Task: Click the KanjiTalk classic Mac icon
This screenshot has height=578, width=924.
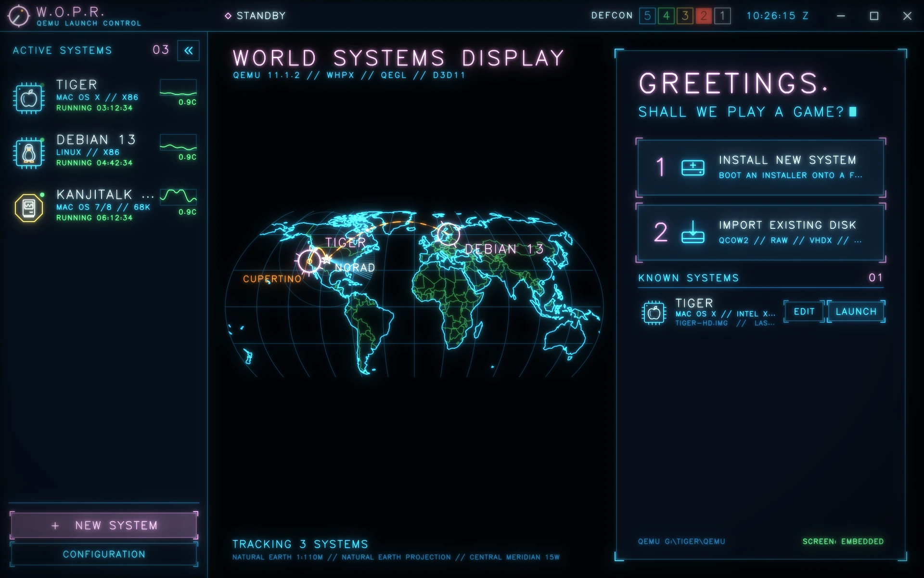Action: (x=29, y=208)
